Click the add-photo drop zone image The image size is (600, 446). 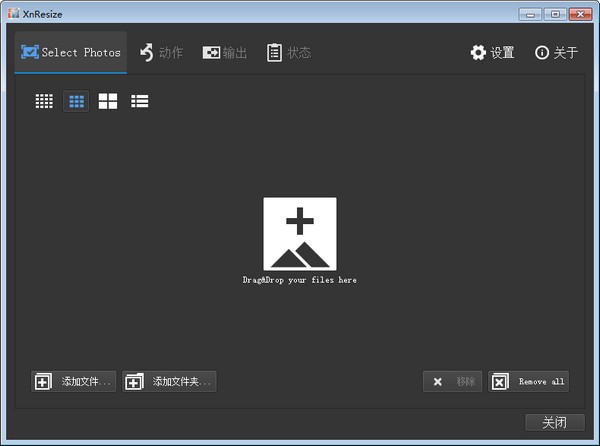coord(300,233)
